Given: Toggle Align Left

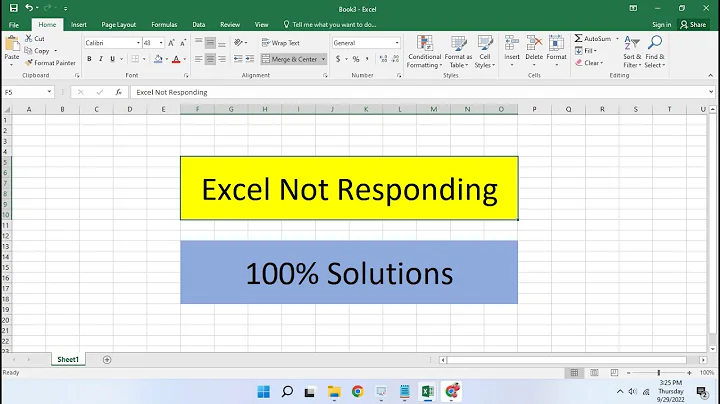Looking at the screenshot, I should click(198, 59).
